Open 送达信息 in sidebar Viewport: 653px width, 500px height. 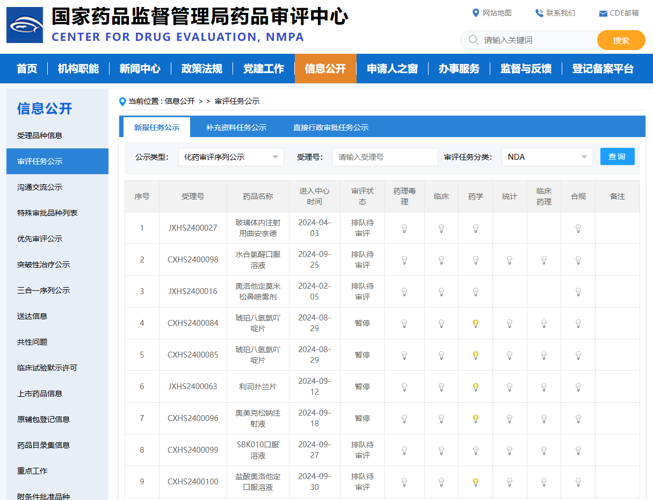[x=32, y=316]
